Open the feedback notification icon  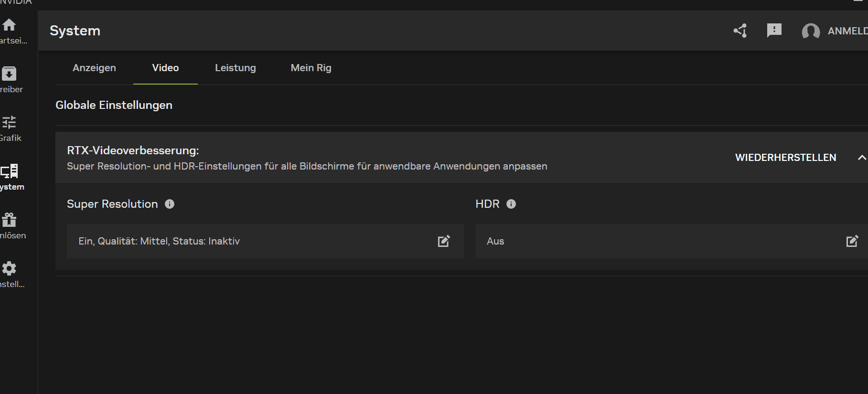pos(774,31)
